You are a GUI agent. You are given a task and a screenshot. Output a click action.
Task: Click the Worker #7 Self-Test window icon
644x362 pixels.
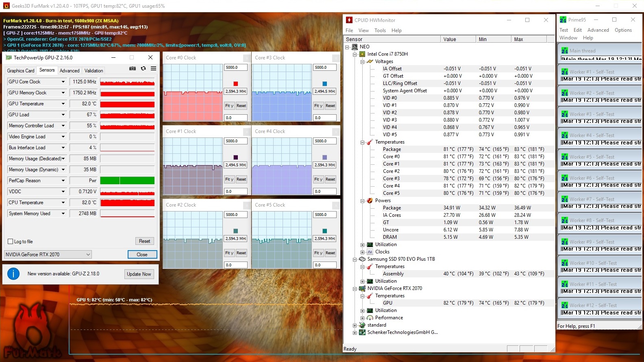pos(565,199)
